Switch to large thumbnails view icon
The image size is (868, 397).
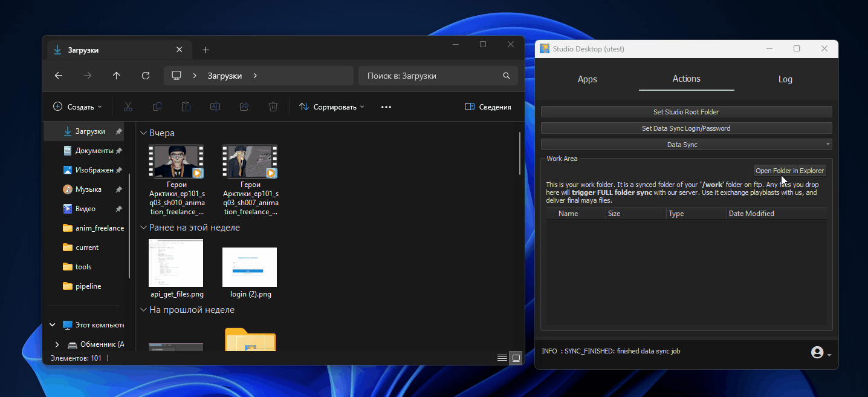(x=516, y=358)
